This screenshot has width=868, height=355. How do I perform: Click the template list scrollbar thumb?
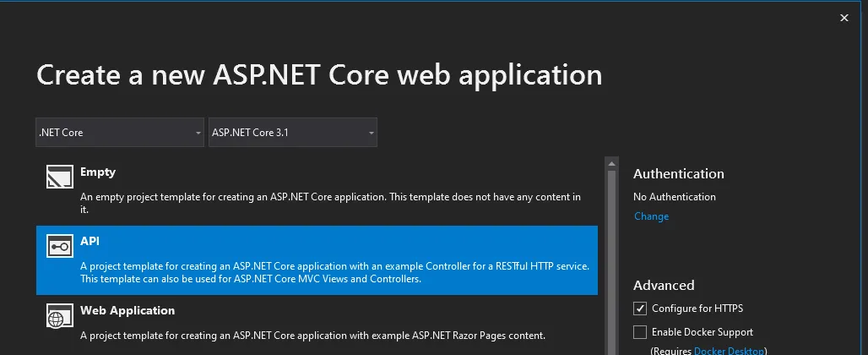(x=611, y=263)
